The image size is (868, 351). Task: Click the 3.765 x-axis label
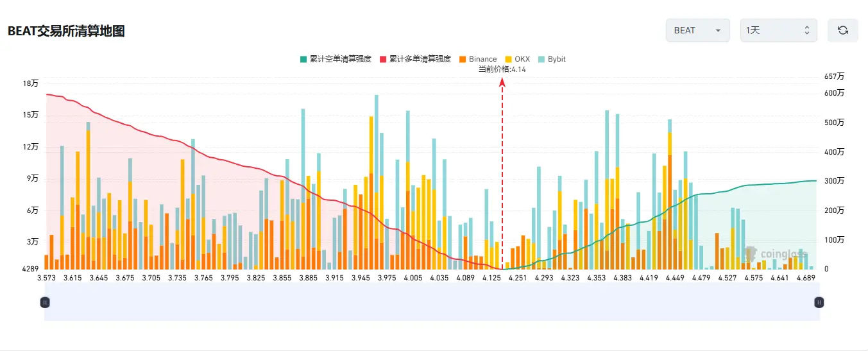pos(203,278)
